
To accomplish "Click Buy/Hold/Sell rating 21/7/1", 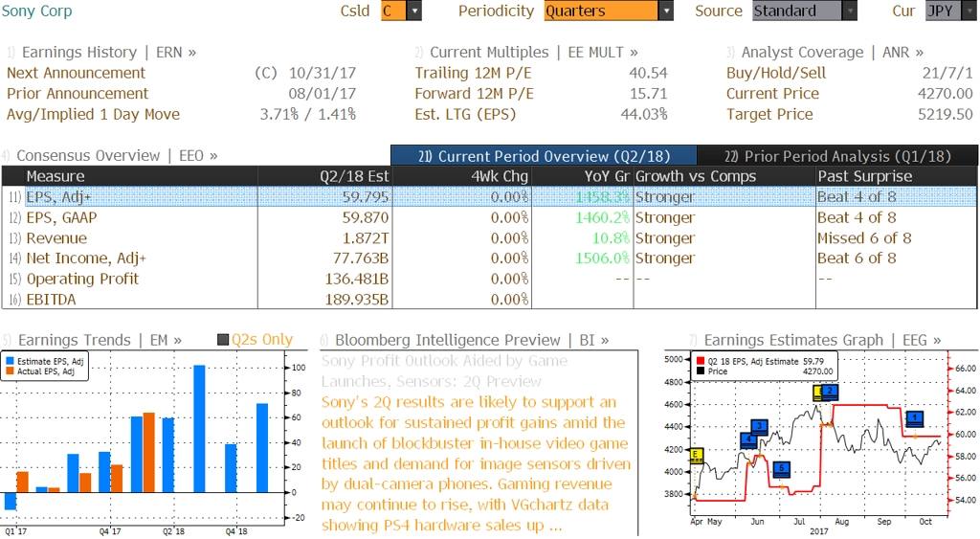I will 947,73.
